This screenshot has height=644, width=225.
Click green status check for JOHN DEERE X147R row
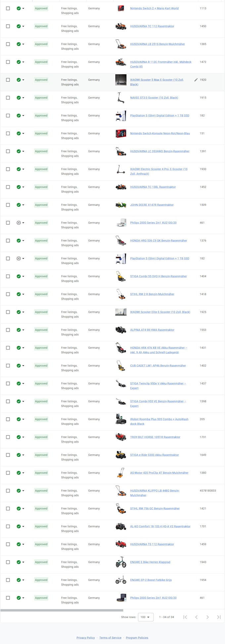point(19,205)
